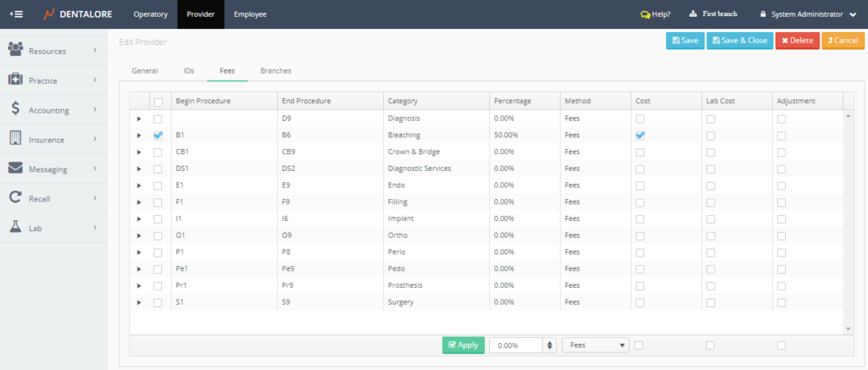This screenshot has width=868, height=370.
Task: Click the percentage stepper arrows
Action: 549,345
